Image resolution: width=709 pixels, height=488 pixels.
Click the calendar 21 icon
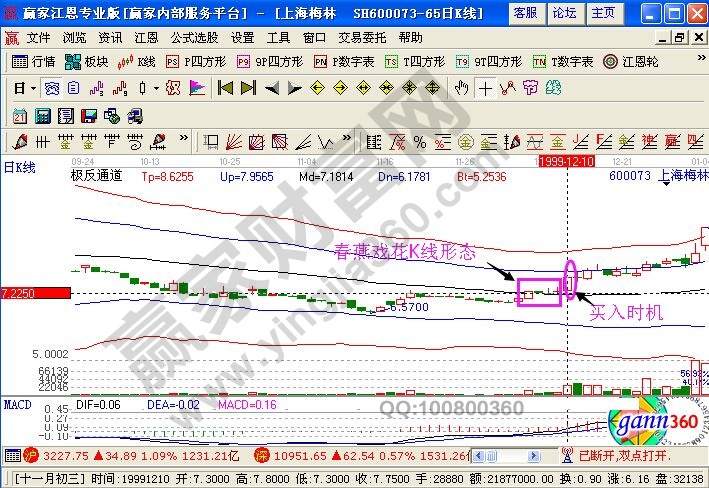19,117
